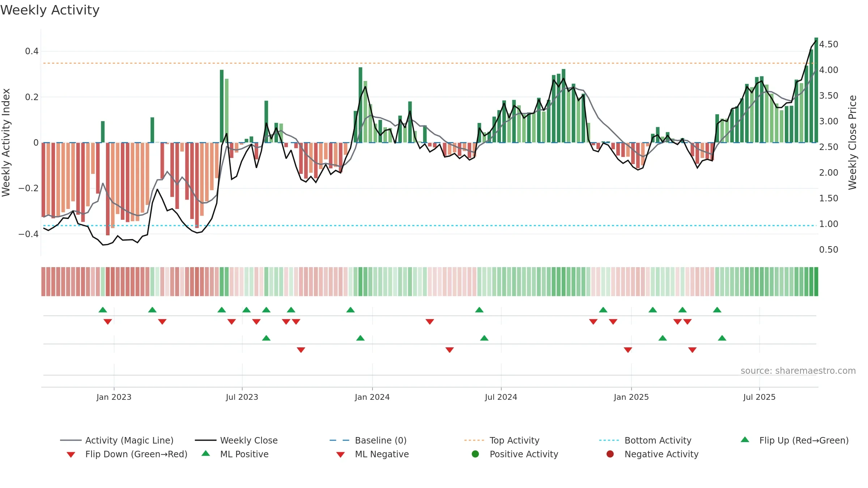
Task: Click the 2.50 right-axis price tick
Action: pyautogui.click(x=829, y=147)
